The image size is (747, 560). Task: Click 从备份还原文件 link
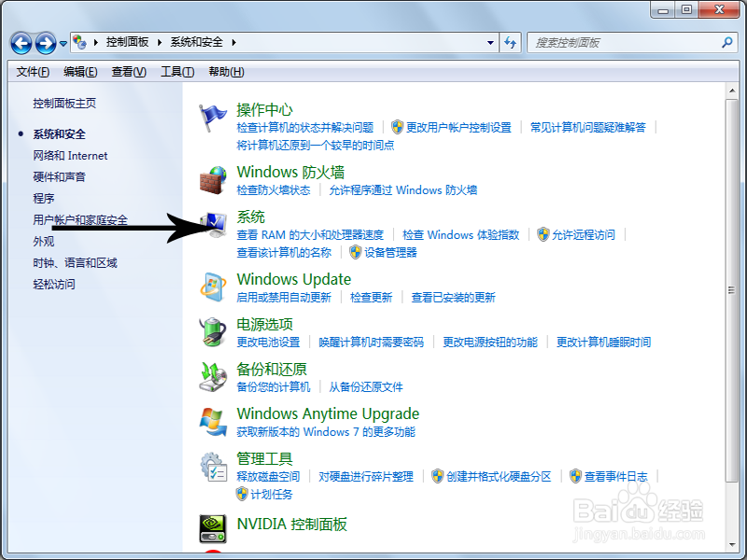point(366,387)
